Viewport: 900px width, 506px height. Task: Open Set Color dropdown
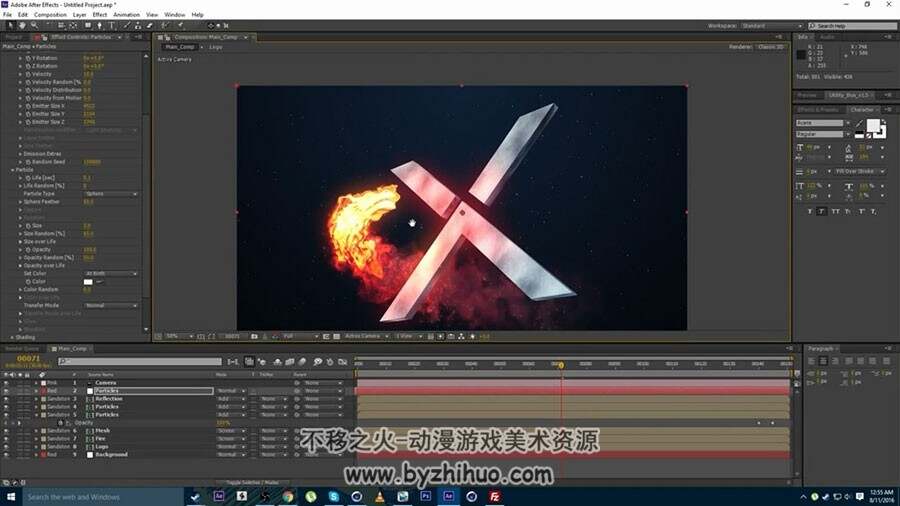coord(111,274)
